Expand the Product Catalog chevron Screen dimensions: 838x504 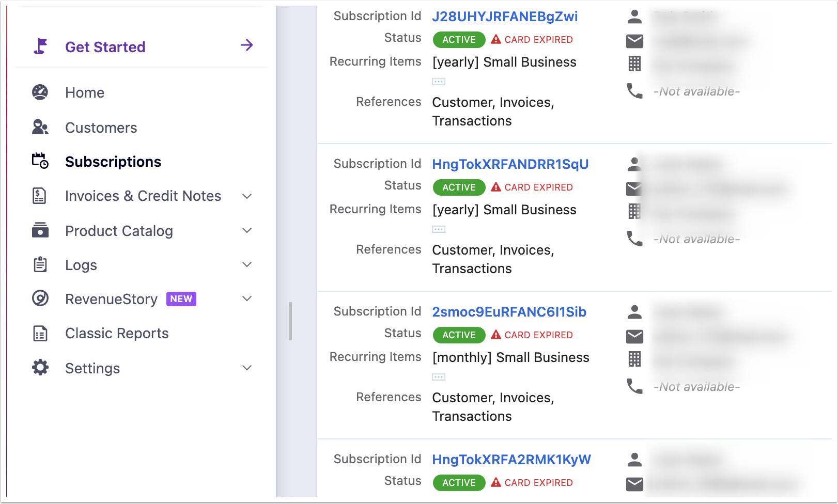coord(247,230)
